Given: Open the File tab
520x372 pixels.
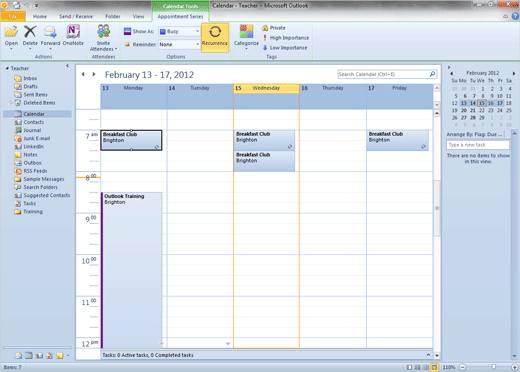Looking at the screenshot, I should pos(13,16).
